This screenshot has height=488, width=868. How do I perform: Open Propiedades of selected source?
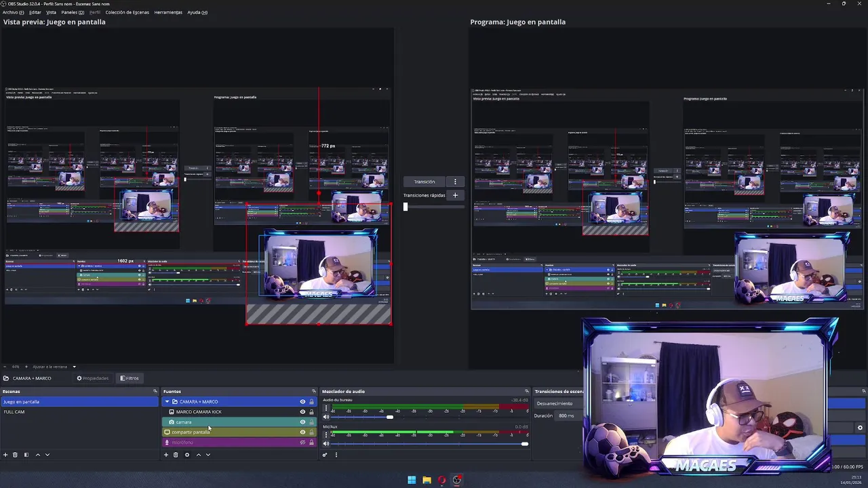pos(93,378)
